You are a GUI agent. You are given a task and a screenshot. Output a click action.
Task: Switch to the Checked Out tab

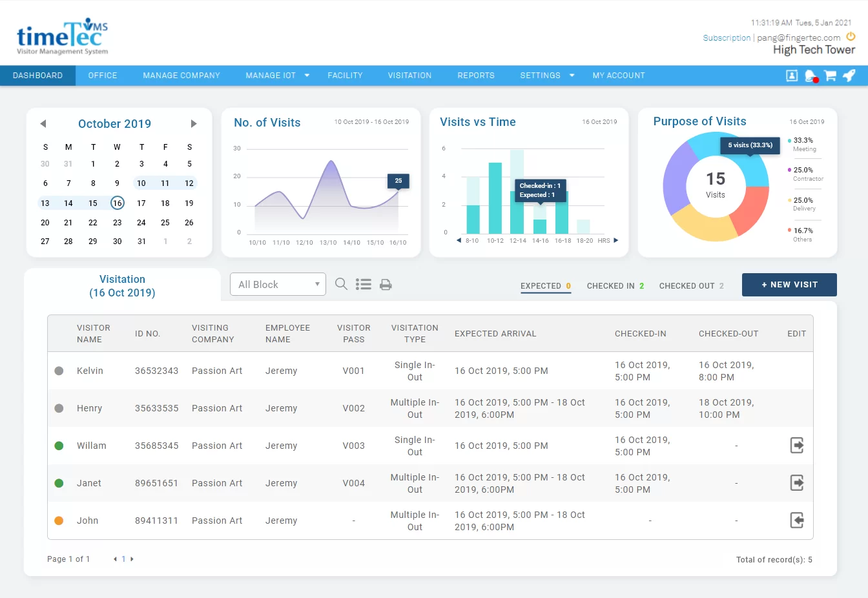(692, 286)
